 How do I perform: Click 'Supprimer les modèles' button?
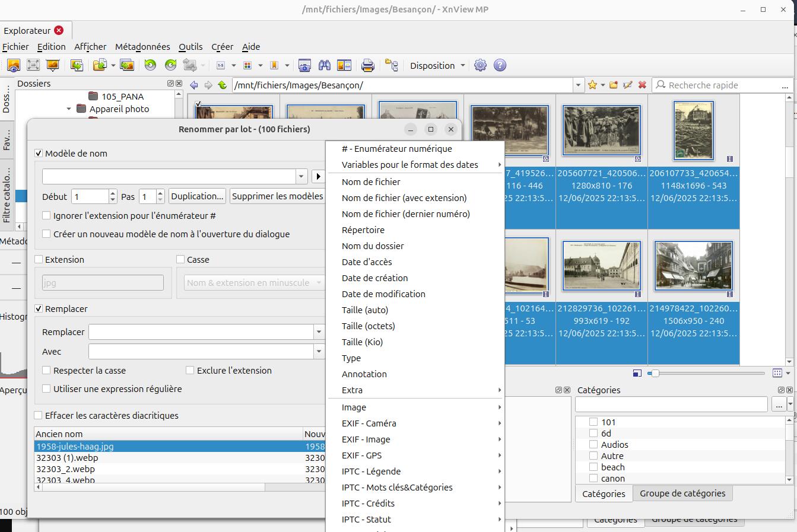277,196
